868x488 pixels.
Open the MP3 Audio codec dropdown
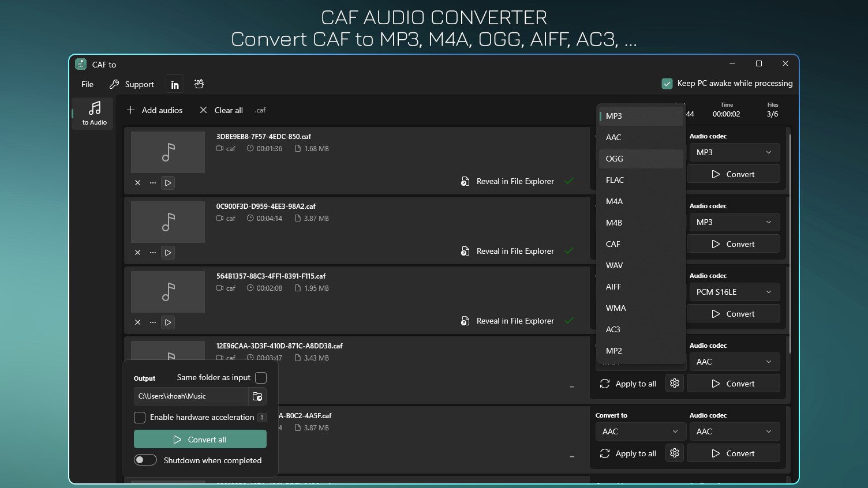[x=734, y=152]
